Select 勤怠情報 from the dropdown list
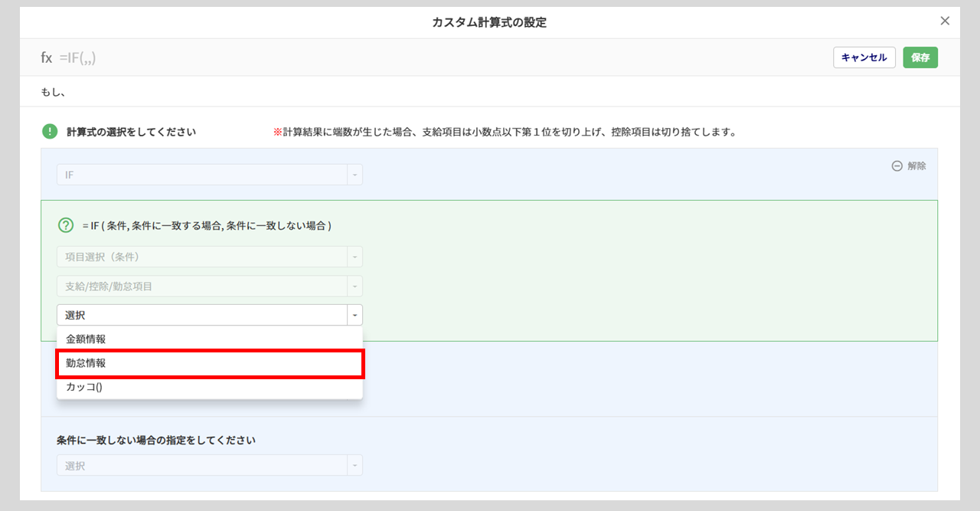Screen dimensions: 980x511 (210, 363)
